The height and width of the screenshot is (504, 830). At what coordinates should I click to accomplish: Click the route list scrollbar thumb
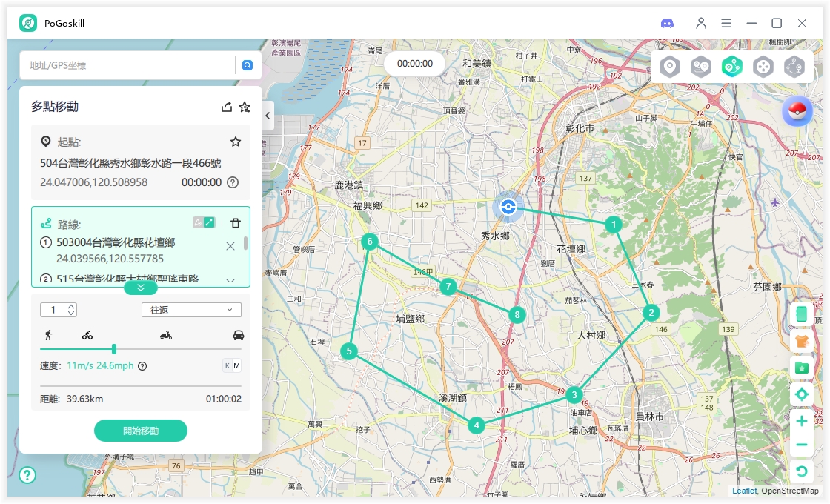click(x=245, y=243)
